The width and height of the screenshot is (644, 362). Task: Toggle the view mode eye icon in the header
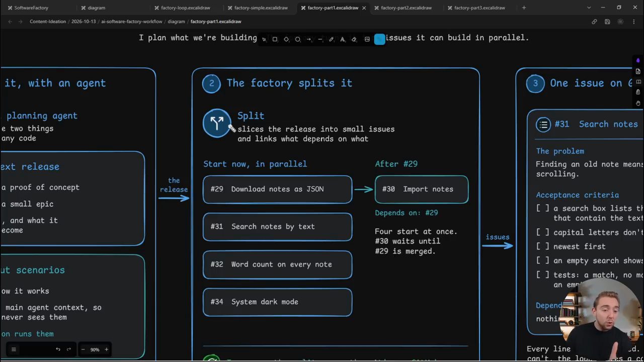pyautogui.click(x=620, y=22)
